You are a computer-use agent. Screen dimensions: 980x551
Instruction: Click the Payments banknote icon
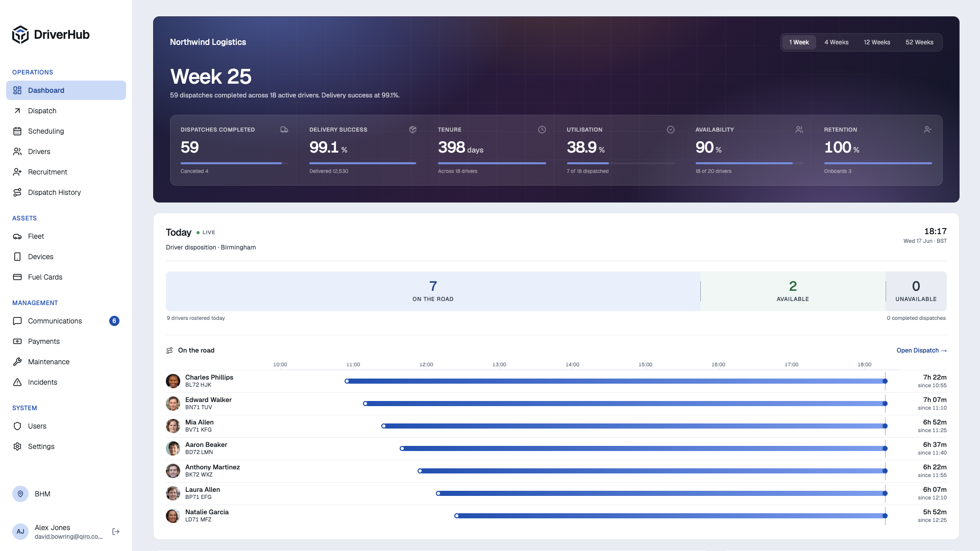(17, 341)
